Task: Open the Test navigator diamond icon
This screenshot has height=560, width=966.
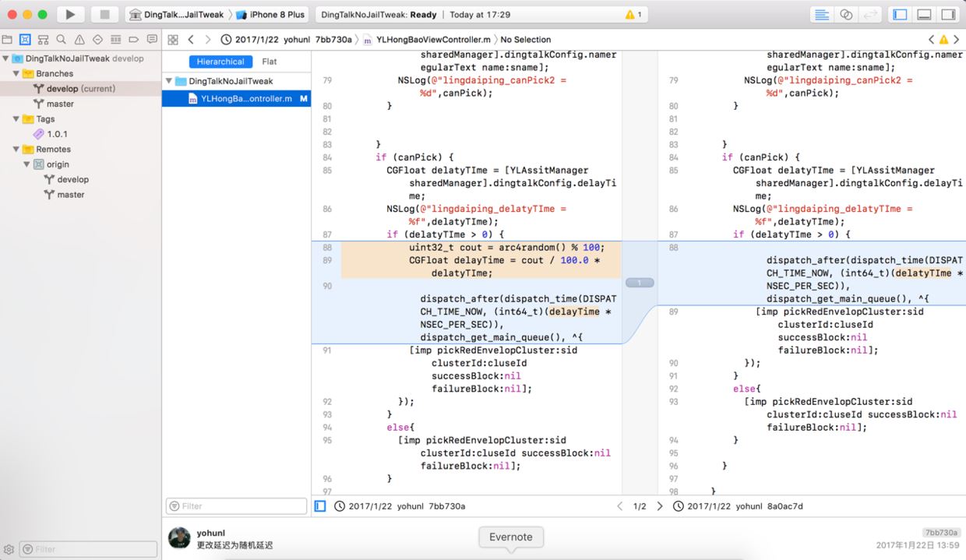Action: click(x=97, y=39)
